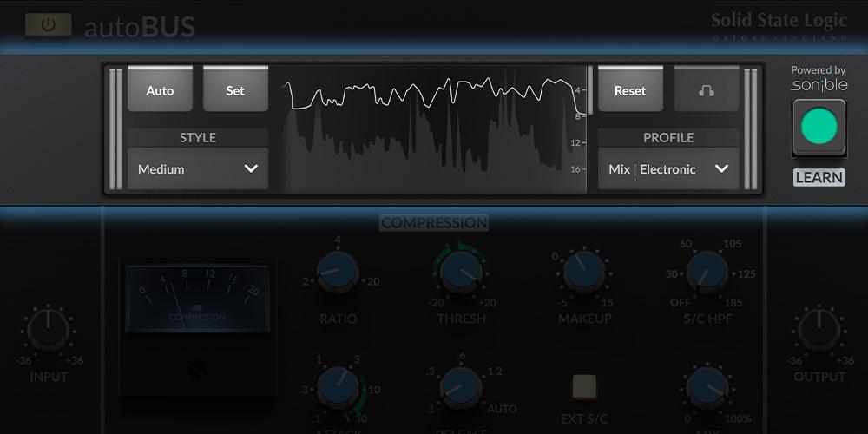
Task: Toggle the EXT S/C switch
Action: tap(584, 386)
